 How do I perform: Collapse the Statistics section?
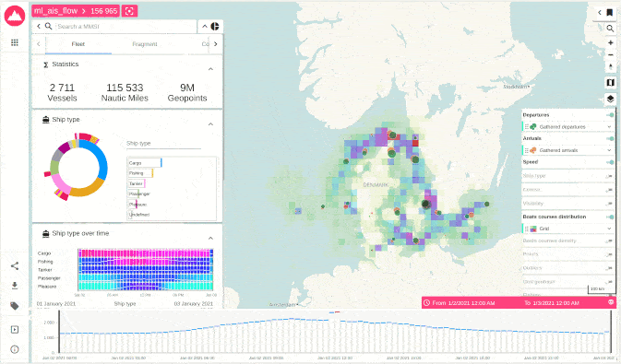pyautogui.click(x=210, y=69)
